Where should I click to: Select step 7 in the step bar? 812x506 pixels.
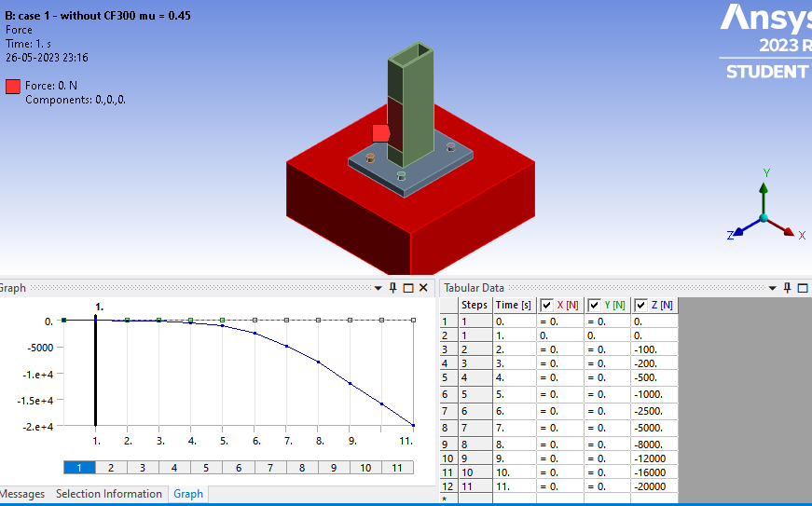[269, 468]
